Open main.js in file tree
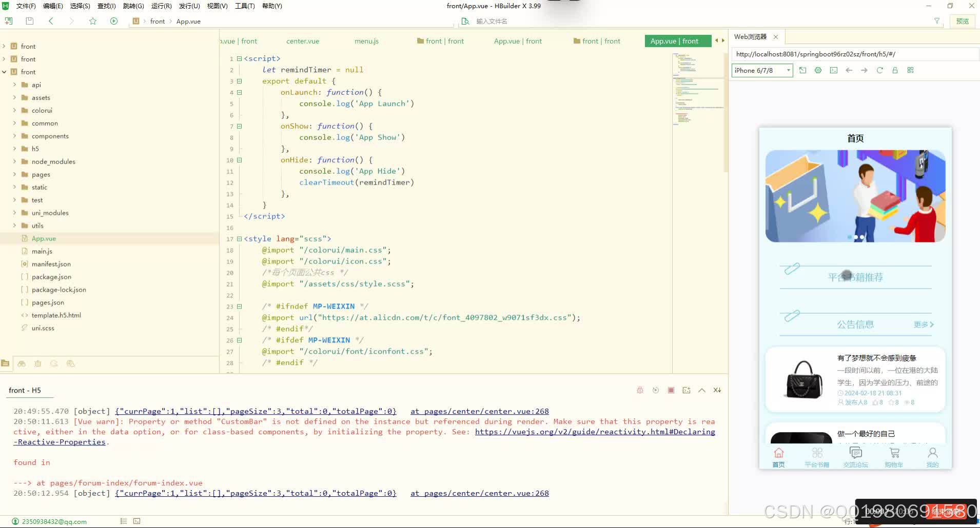The height and width of the screenshot is (528, 980). click(42, 251)
